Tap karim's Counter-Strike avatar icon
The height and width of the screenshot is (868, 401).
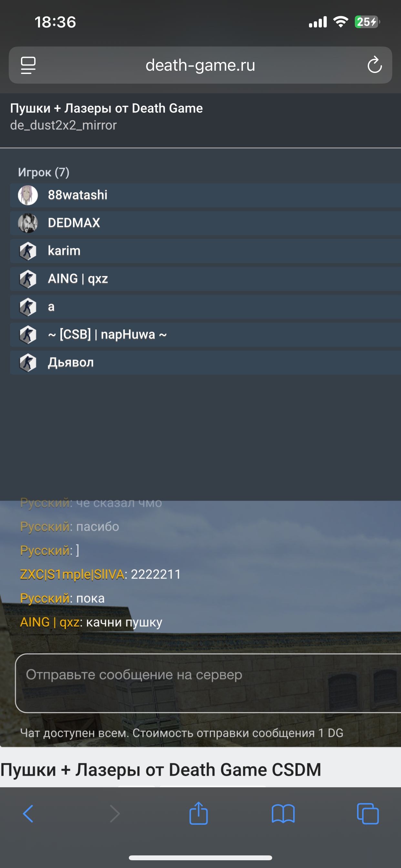[28, 251]
